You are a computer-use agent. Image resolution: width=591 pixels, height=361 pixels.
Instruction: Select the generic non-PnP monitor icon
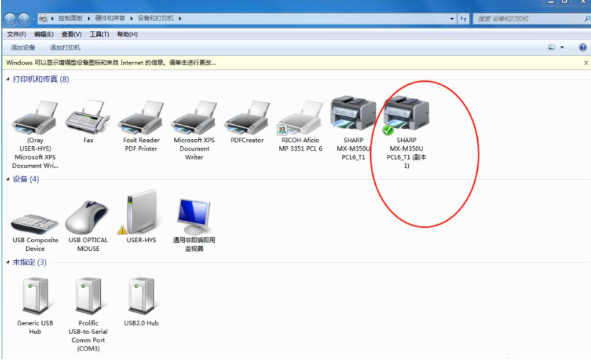click(194, 216)
